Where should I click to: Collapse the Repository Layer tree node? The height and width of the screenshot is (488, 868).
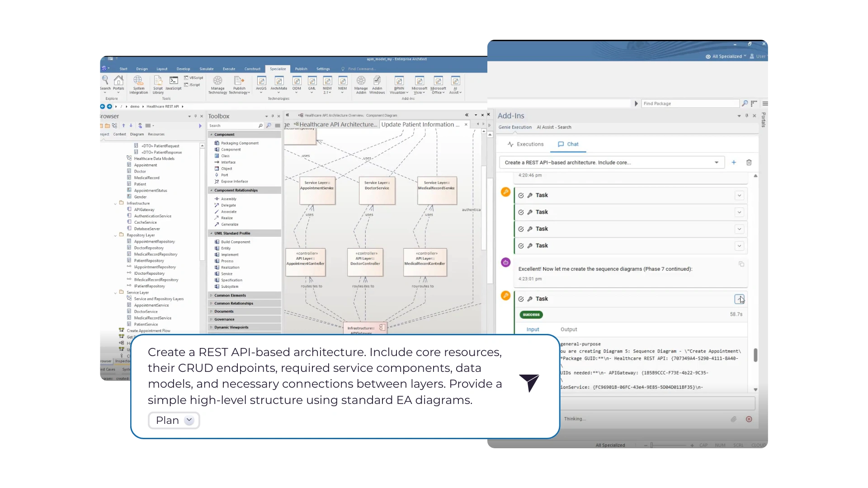[115, 235]
